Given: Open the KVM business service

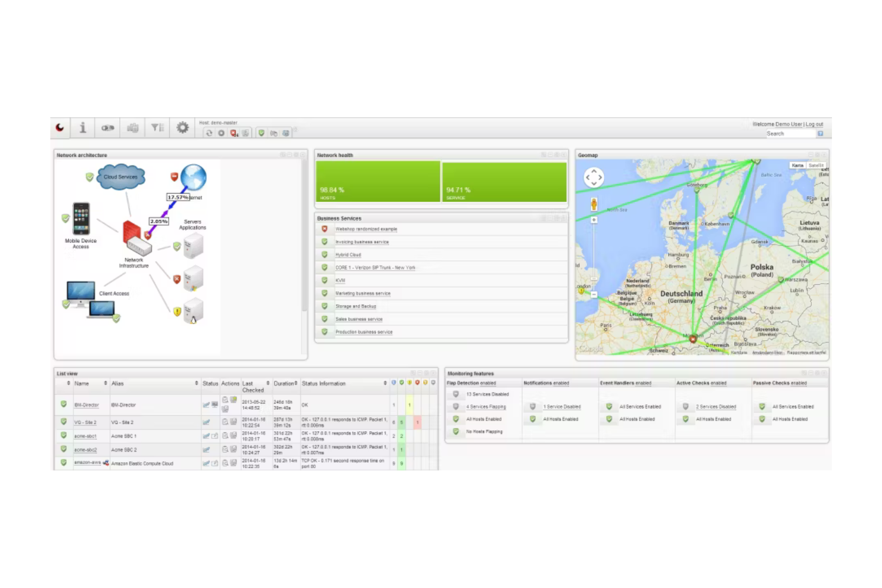Looking at the screenshot, I should tap(340, 281).
